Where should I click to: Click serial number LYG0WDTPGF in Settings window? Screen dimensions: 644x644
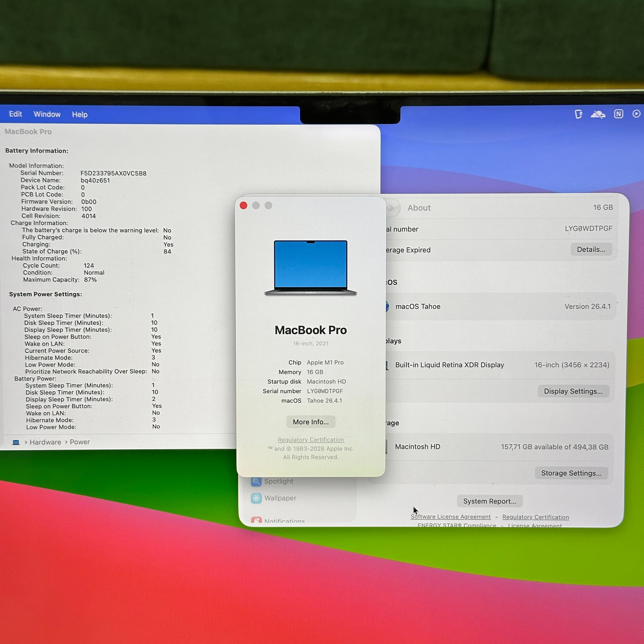[x=588, y=228]
